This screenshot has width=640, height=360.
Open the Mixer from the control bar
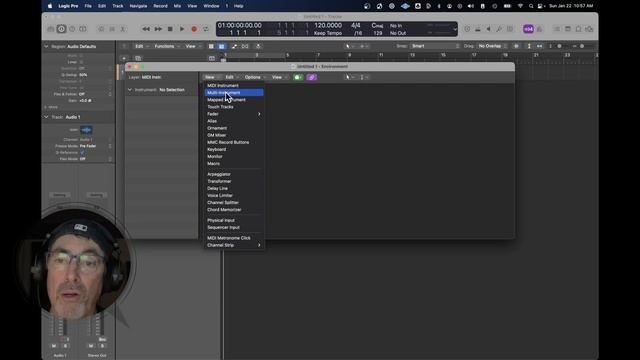click(x=112, y=29)
